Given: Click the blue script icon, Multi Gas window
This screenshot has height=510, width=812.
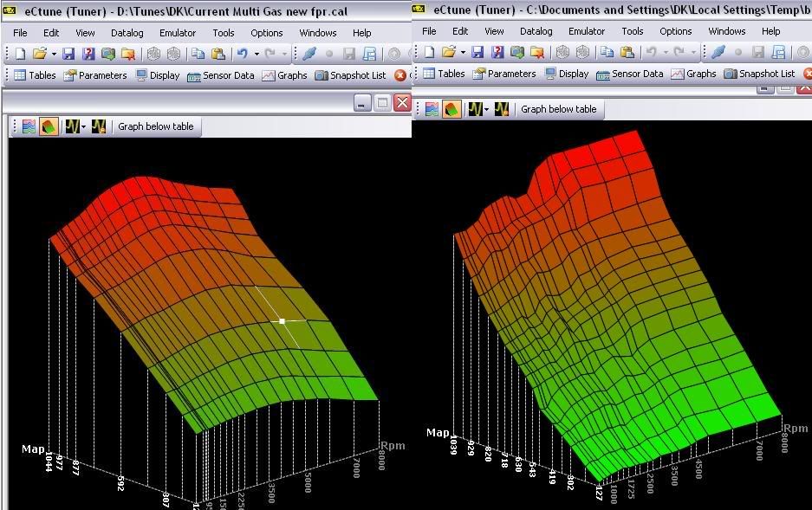Looking at the screenshot, I should [369, 54].
